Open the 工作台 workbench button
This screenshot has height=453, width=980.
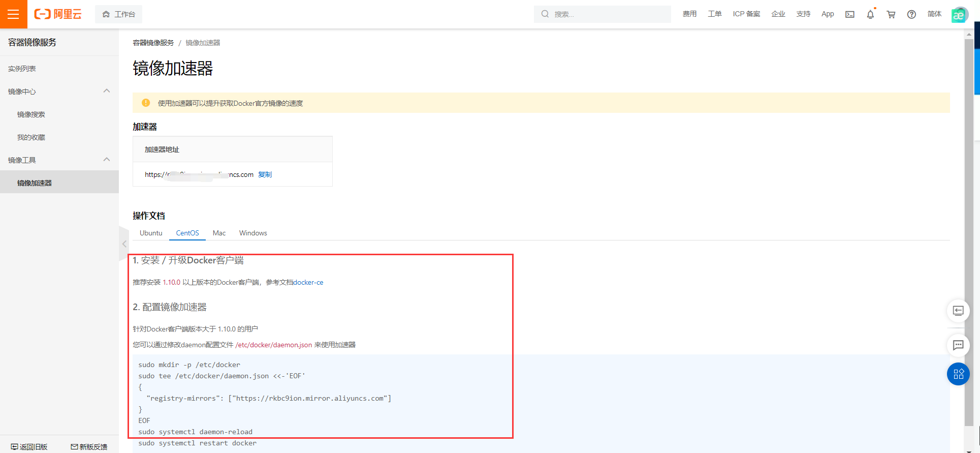[119, 14]
